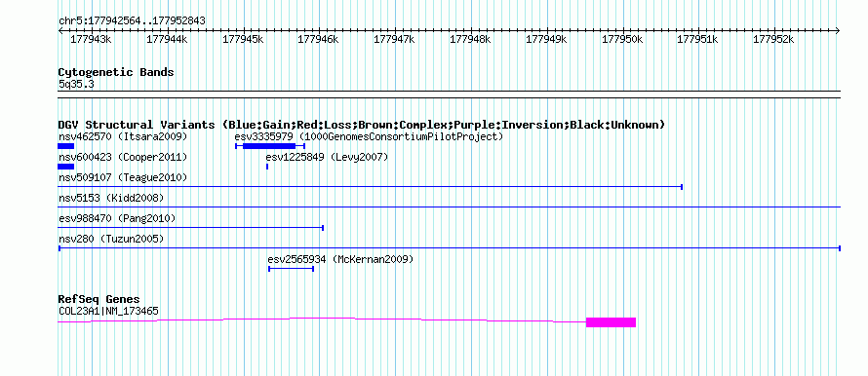
Task: Open the nsv5153 (Kidd2008) label
Action: [x=112, y=198]
